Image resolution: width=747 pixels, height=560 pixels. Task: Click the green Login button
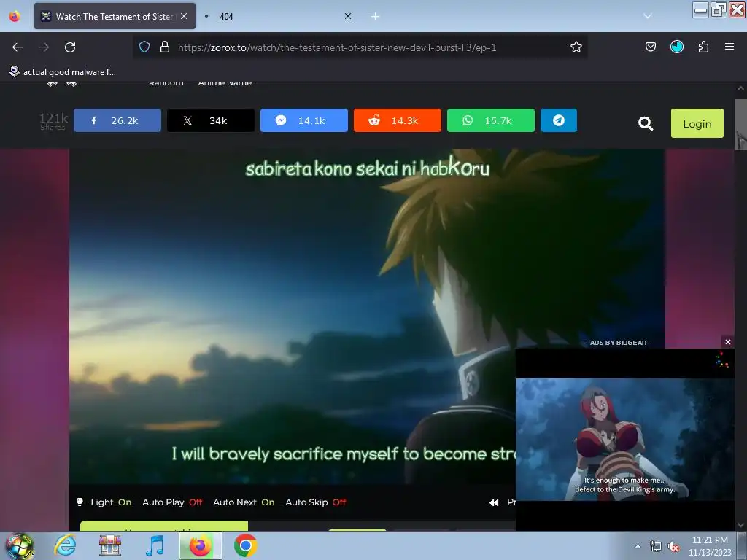click(x=697, y=124)
